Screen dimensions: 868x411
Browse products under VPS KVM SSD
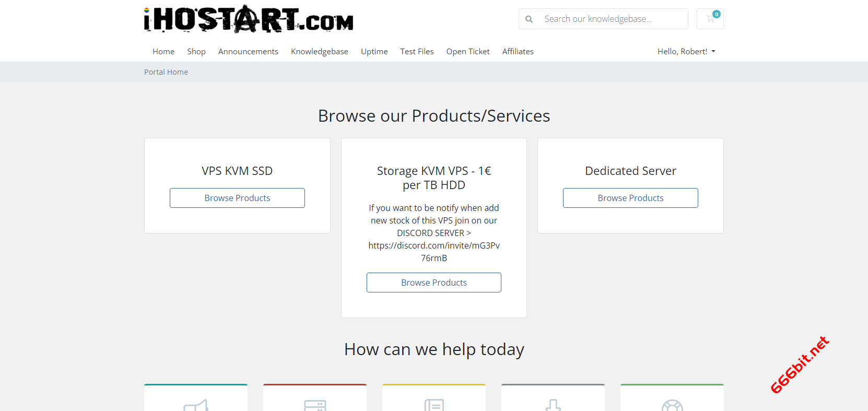point(237,198)
